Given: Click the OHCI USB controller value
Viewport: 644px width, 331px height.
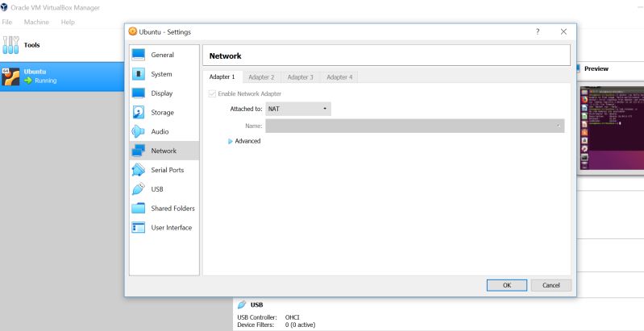Looking at the screenshot, I should [x=292, y=317].
